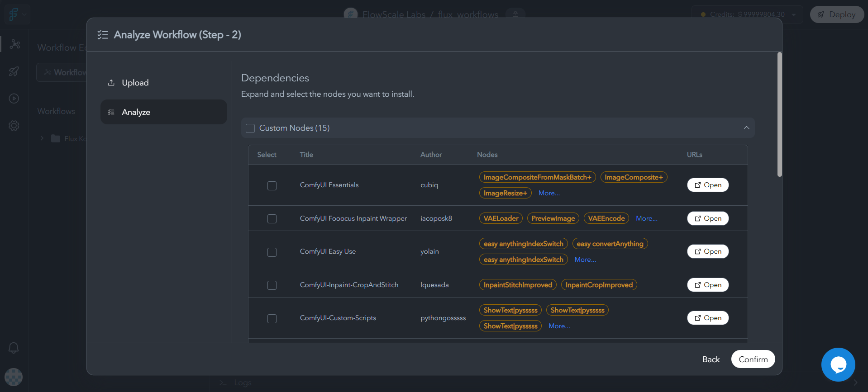The width and height of the screenshot is (868, 392).
Task: Click the user avatar icon
Action: [x=14, y=377]
